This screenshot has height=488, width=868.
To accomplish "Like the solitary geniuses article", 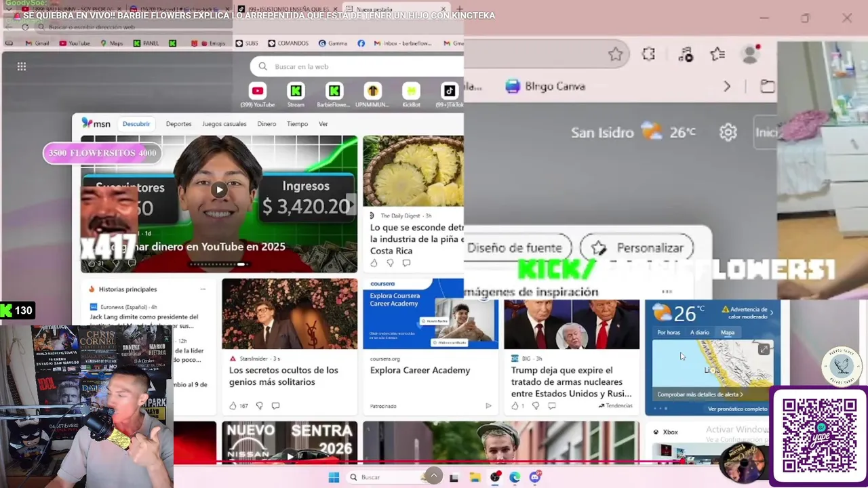I will click(233, 406).
